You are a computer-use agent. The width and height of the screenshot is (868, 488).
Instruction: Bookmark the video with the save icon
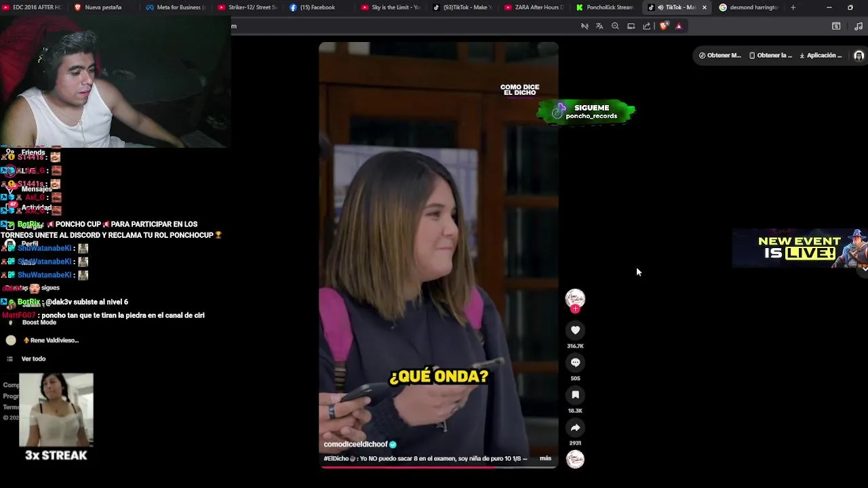[575, 395]
